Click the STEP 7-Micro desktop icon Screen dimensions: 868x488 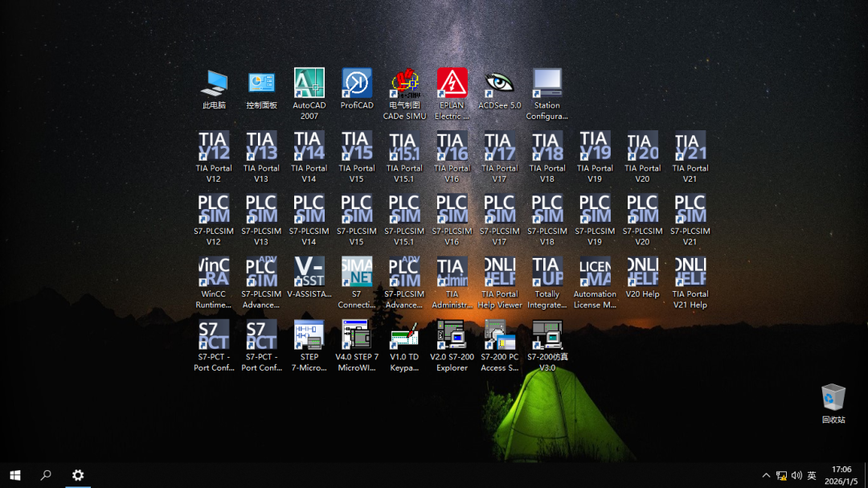[x=309, y=335]
